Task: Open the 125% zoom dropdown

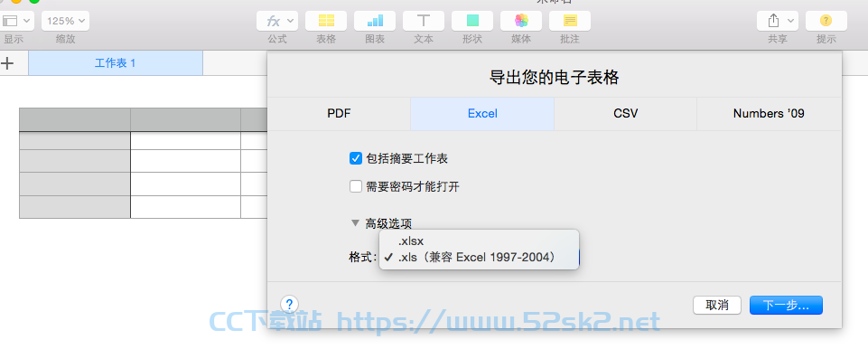Action: [65, 21]
